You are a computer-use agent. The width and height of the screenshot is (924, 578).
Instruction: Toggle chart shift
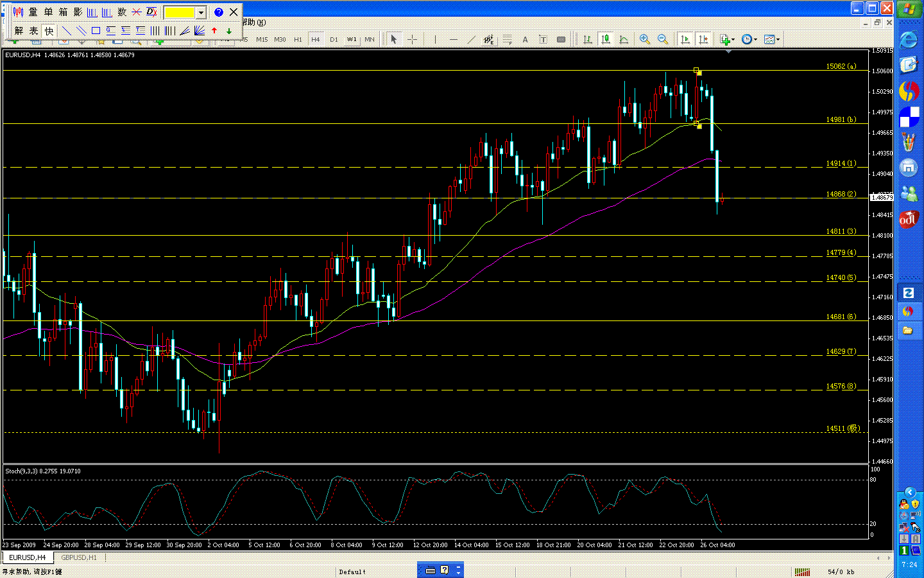coord(703,39)
